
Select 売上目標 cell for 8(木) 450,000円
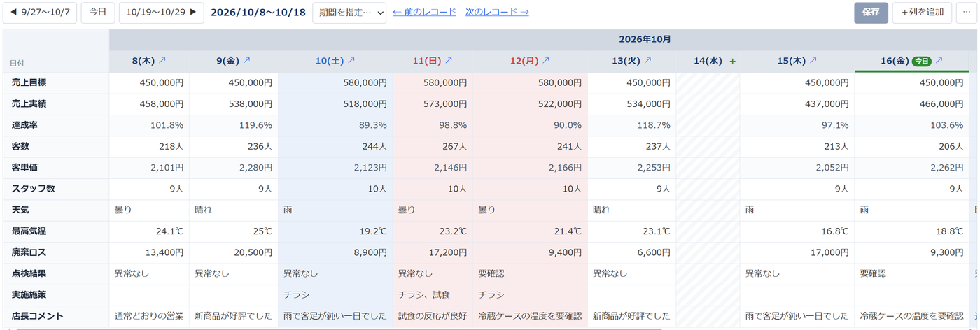pos(149,83)
